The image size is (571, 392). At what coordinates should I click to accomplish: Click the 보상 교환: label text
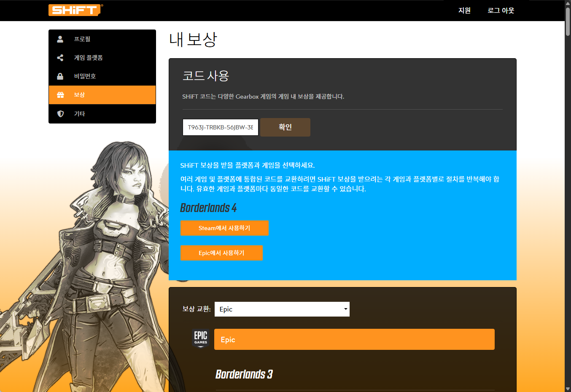click(x=197, y=309)
